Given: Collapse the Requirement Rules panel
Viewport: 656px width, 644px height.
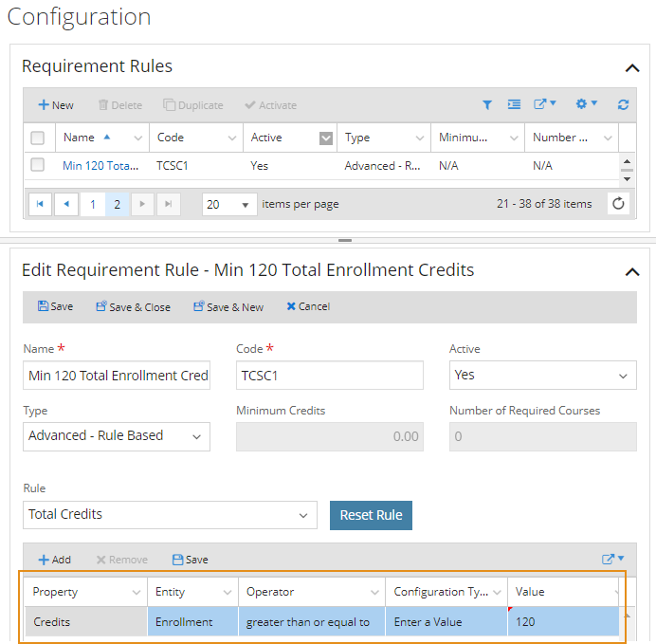Looking at the screenshot, I should click(632, 67).
